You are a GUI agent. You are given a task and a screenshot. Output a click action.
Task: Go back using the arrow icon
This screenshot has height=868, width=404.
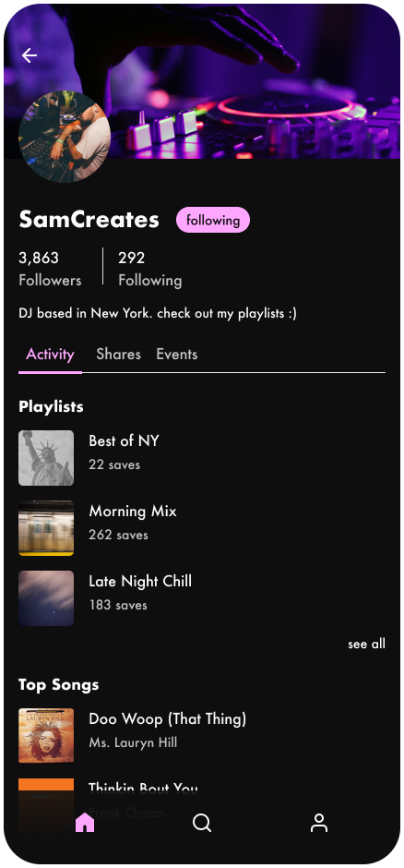coord(30,55)
